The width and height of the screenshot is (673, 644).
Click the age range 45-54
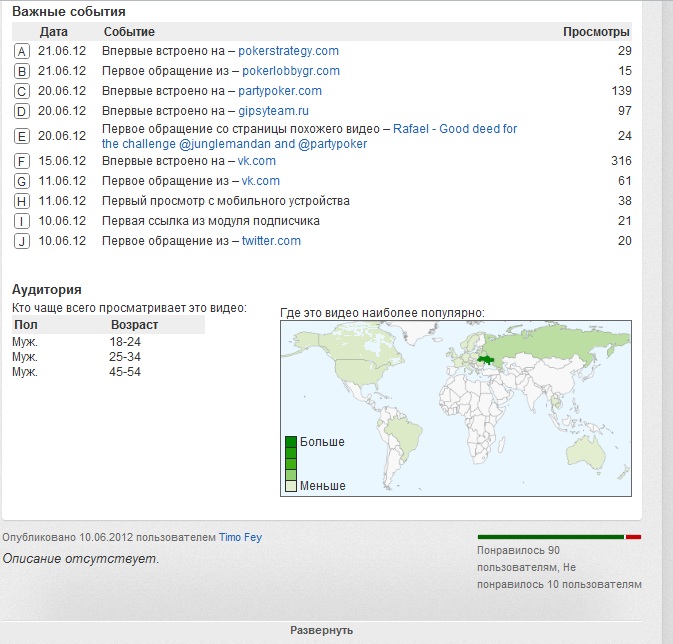point(125,372)
